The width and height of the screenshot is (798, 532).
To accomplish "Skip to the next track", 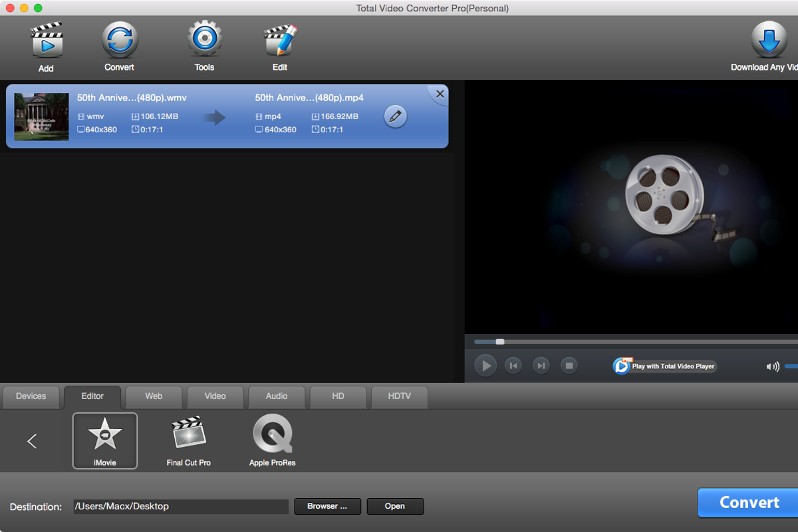I will coord(541,365).
